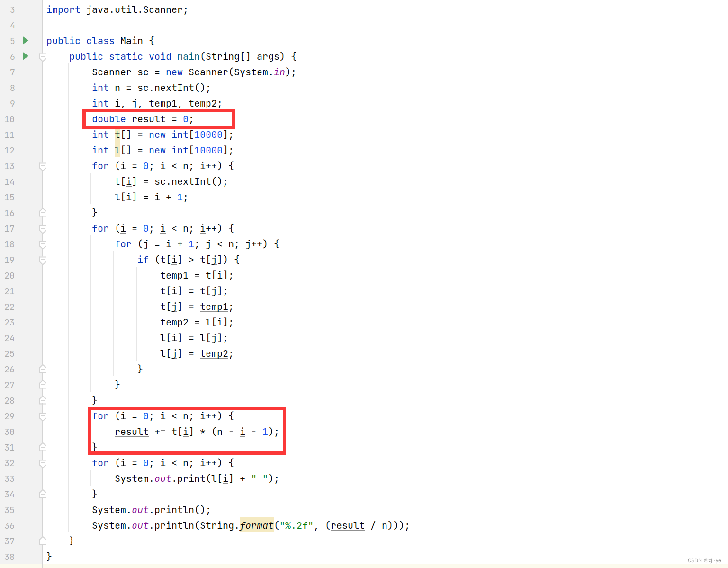Image resolution: width=728 pixels, height=568 pixels.
Task: Click 'l[i] = l[j];' on line 24
Action: pos(194,338)
